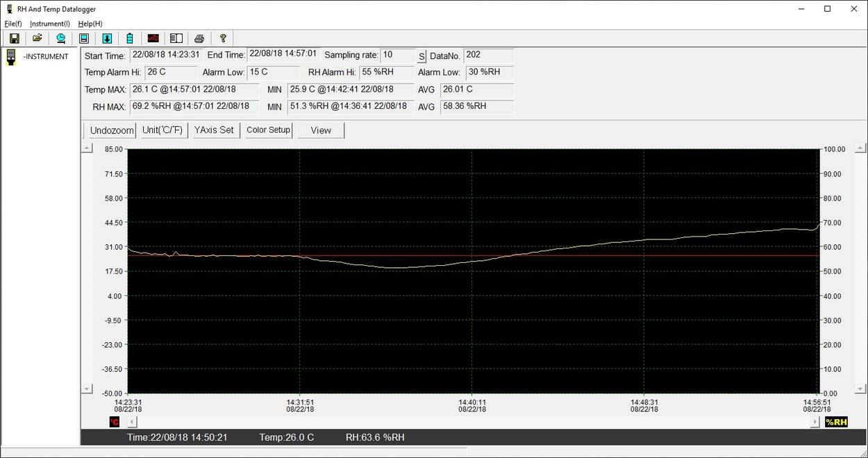Click the data list panel icon
Image resolution: width=868 pixels, height=458 pixels.
[x=176, y=38]
